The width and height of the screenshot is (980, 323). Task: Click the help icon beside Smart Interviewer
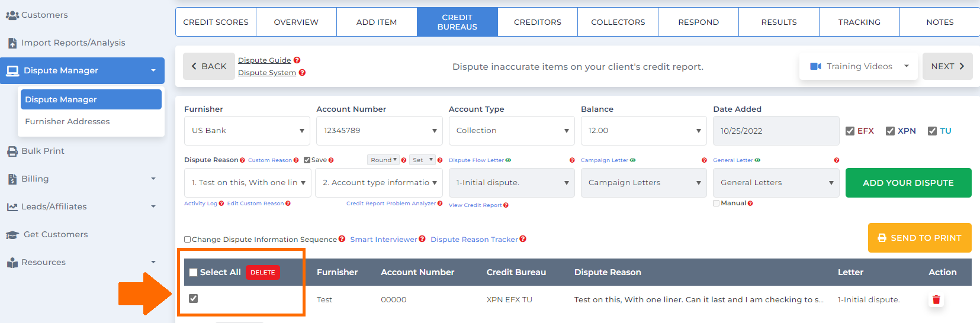click(x=422, y=239)
